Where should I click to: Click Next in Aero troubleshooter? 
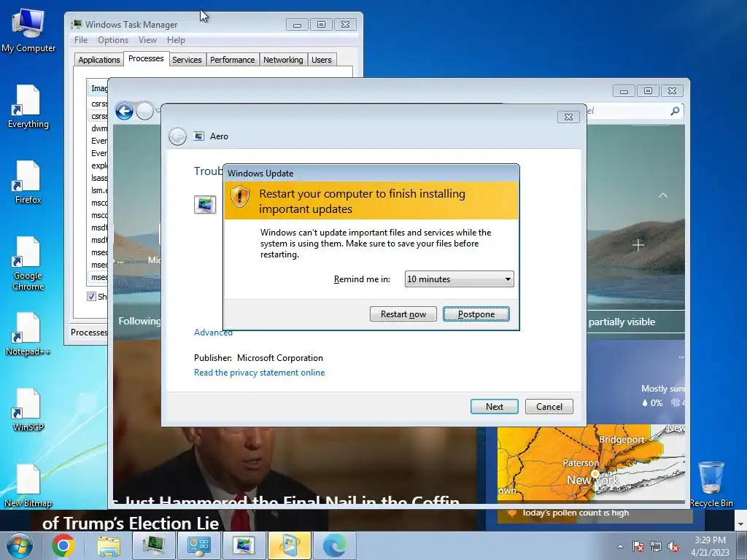[x=495, y=407]
